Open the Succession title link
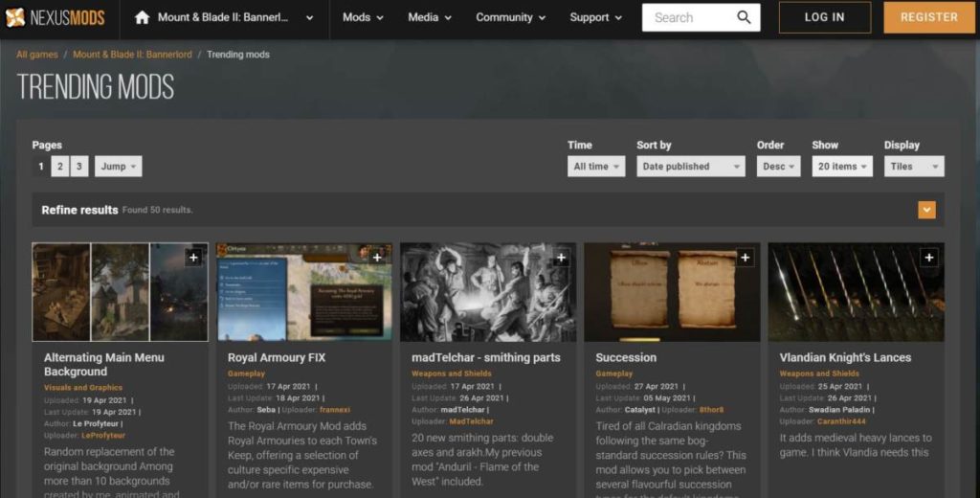Screen dimensions: 980x498 (x=626, y=358)
